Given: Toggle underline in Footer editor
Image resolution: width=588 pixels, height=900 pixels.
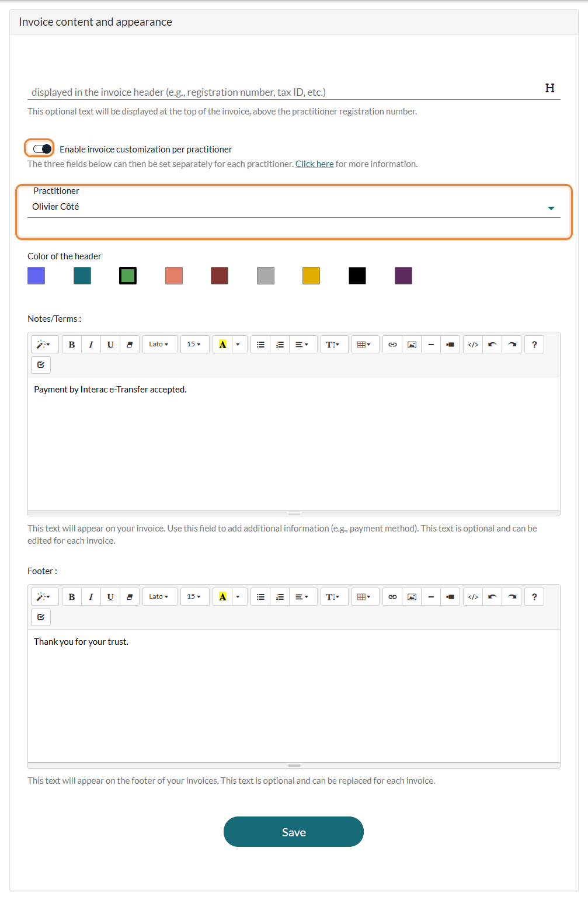Looking at the screenshot, I should (110, 597).
